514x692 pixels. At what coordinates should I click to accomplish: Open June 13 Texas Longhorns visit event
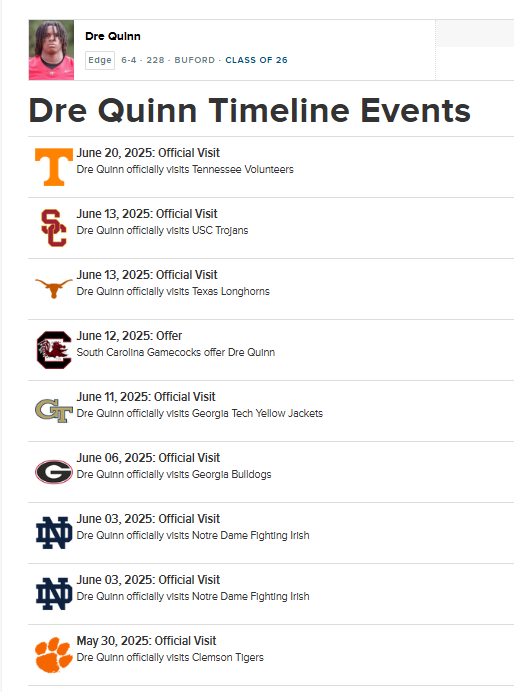pos(271,289)
